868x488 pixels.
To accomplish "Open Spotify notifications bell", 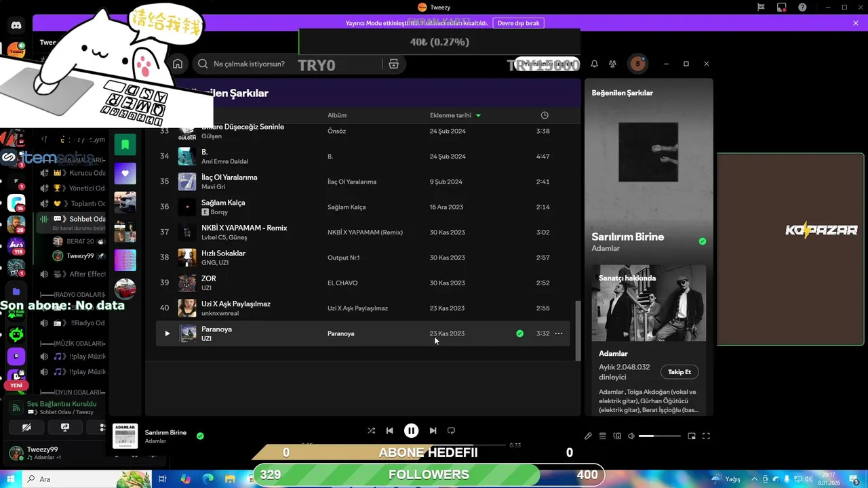I will point(594,64).
